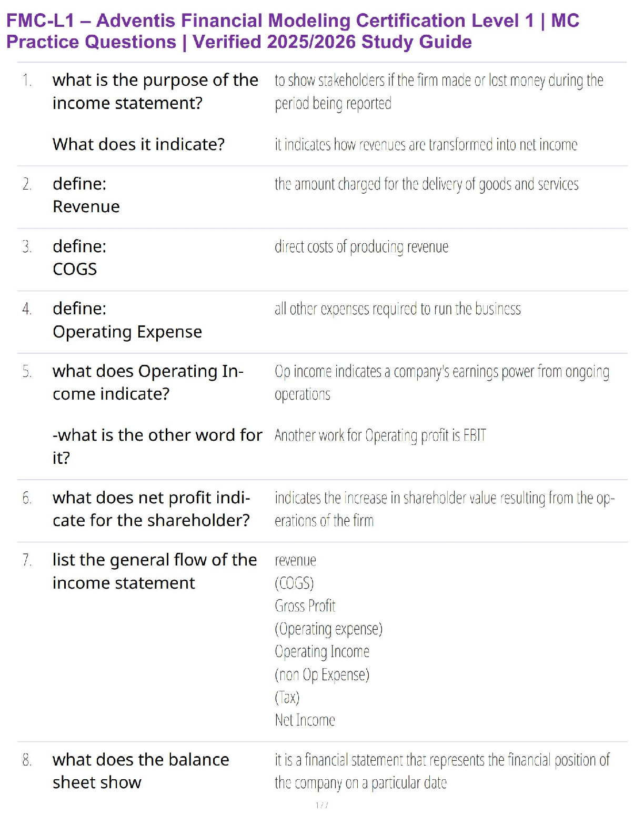
Task: Click the answer about increase in shareholder value
Action: (x=444, y=509)
